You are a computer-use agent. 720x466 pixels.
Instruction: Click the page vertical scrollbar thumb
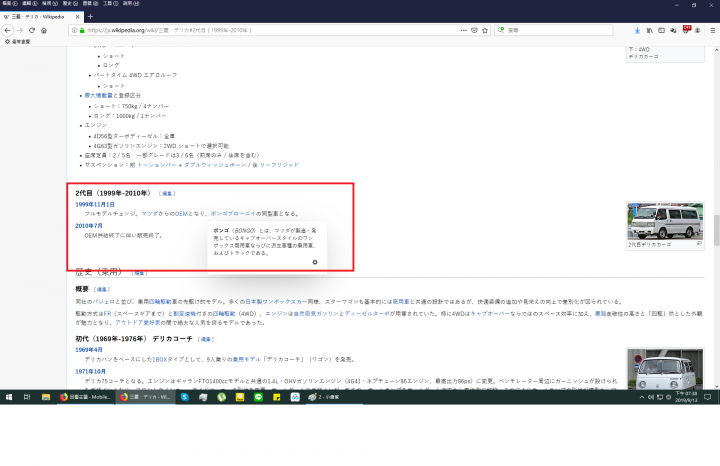[716, 230]
